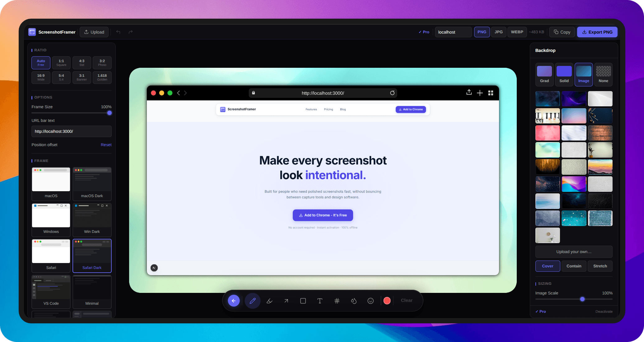Select the pencil draw tool
The width and height of the screenshot is (644, 342).
pos(253,301)
